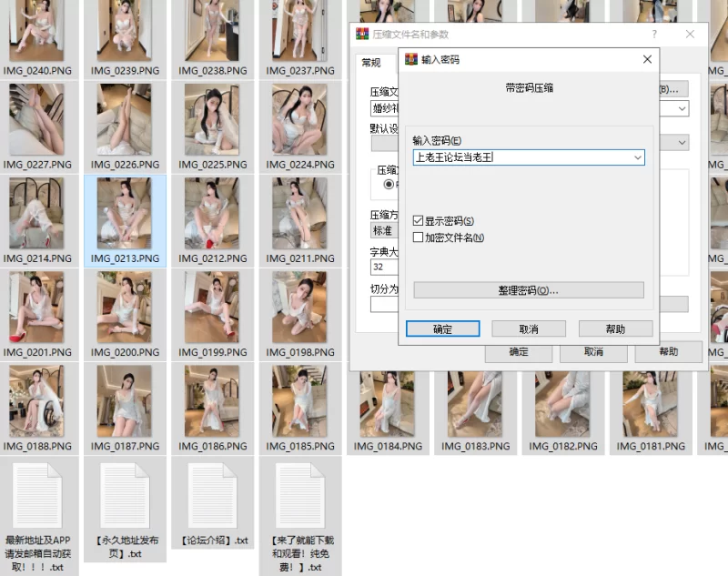The height and width of the screenshot is (576, 728).
Task: Select file IMG_0237.PNG
Action: point(300,39)
